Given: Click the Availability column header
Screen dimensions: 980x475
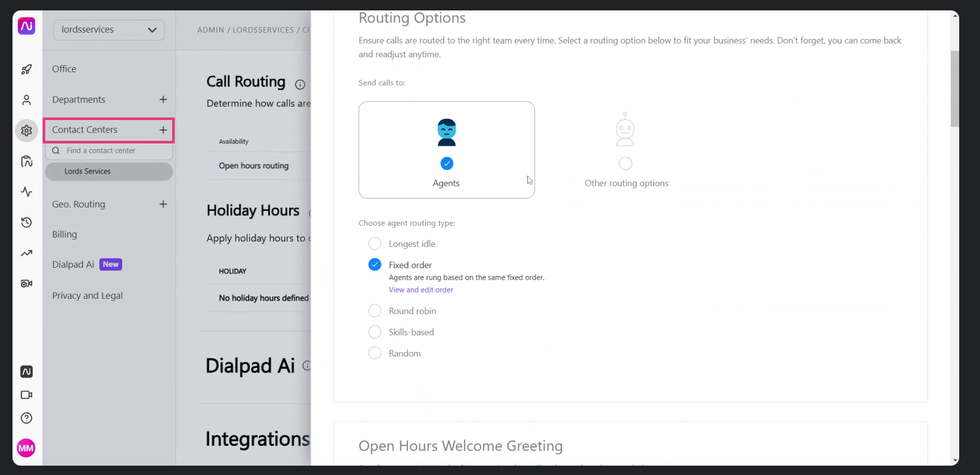Looking at the screenshot, I should click(x=234, y=141).
